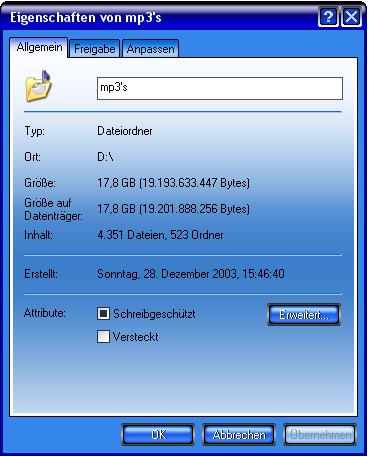Click the music folder icon
This screenshot has width=369, height=457.
click(38, 86)
